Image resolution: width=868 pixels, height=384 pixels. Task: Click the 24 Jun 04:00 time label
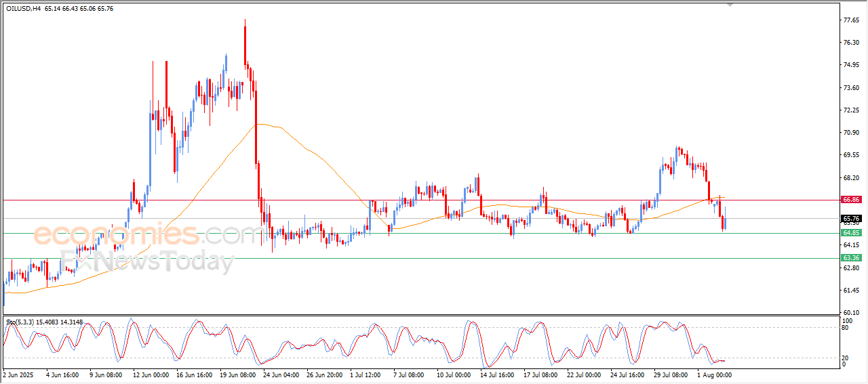(x=280, y=375)
